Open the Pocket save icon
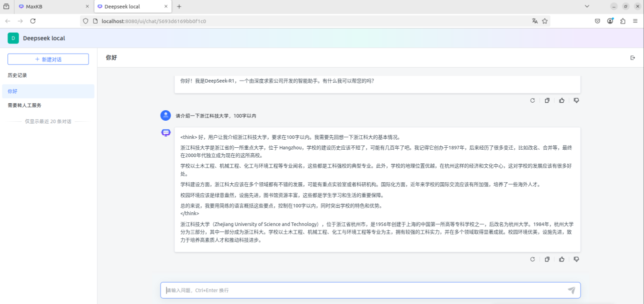 [x=597, y=21]
